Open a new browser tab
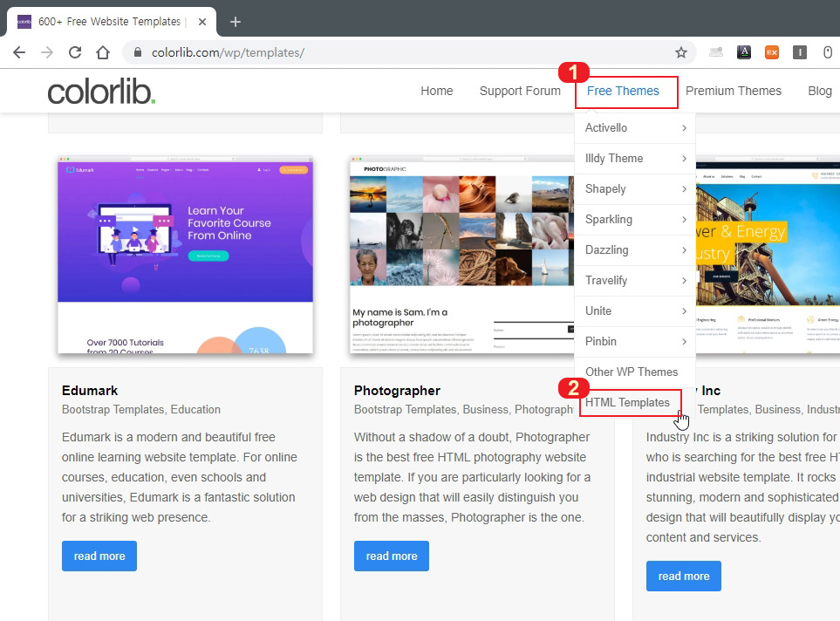Screen dimensions: 840x621 236,22
